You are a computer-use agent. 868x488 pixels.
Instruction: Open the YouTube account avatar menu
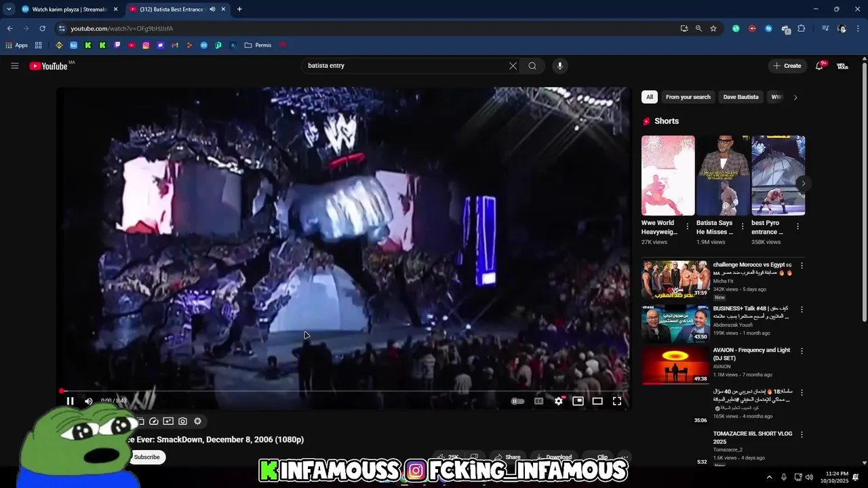click(842, 66)
